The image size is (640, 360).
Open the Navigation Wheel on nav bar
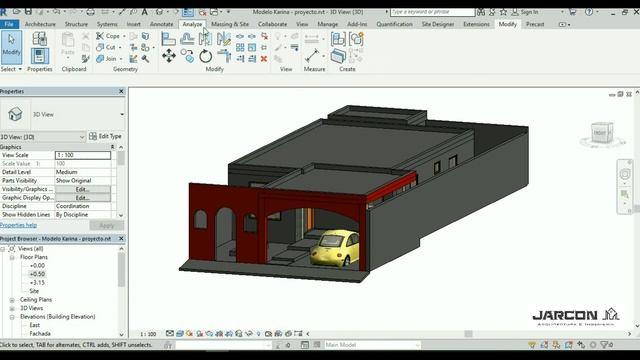pos(625,174)
